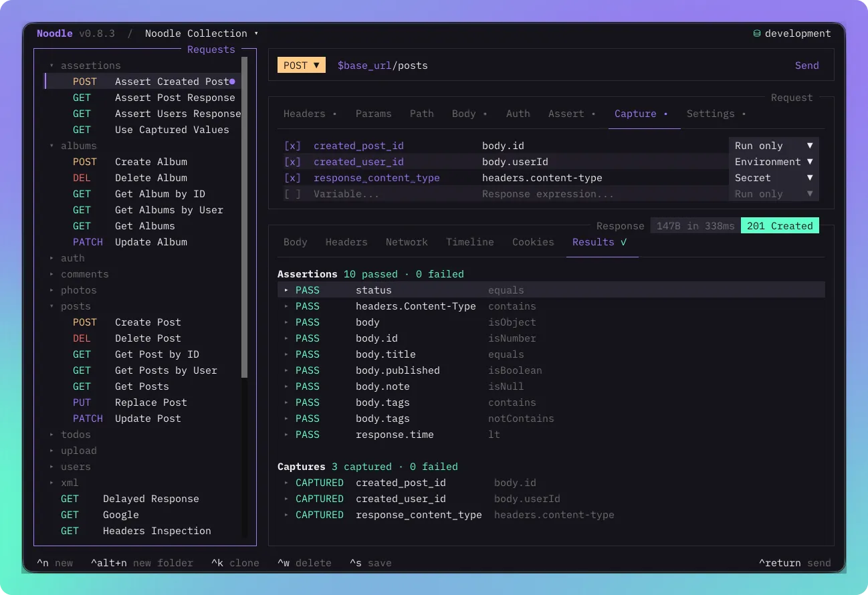This screenshot has height=595, width=868.
Task: Select the Replace Post request
Action: (142, 402)
